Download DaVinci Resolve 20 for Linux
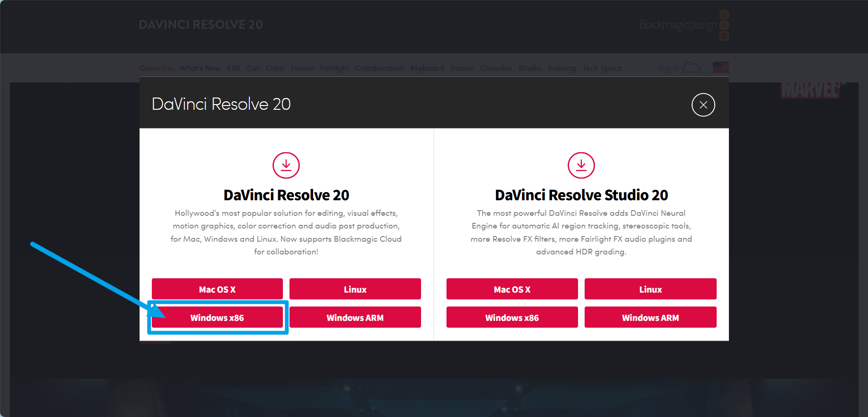Screen dimensions: 868x417 pos(355,289)
